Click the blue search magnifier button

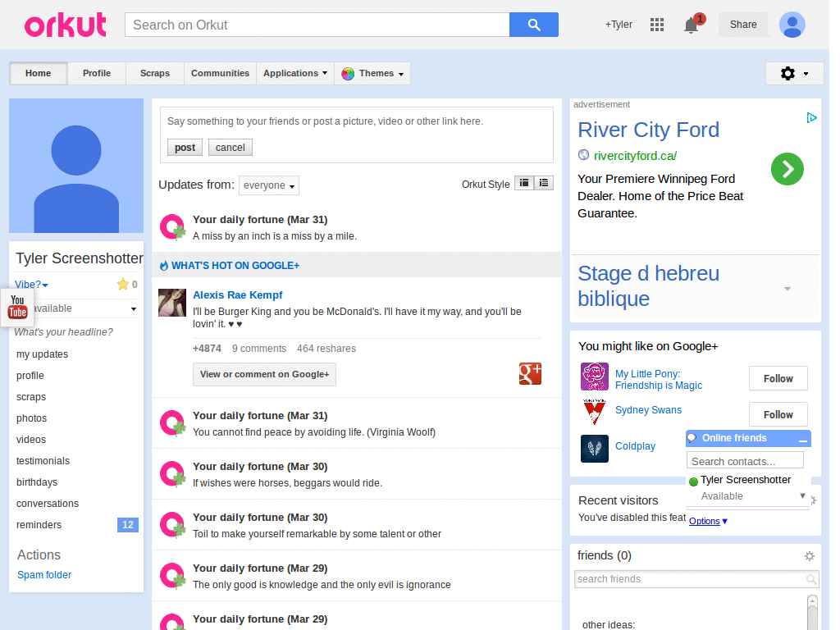(533, 25)
